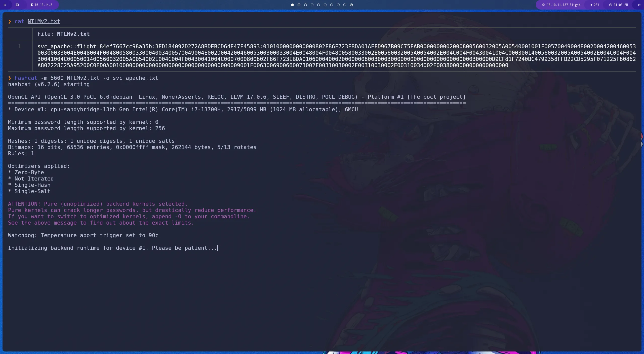Image resolution: width=644 pixels, height=354 pixels.
Task: Click the 10.10.14.8 address pill
Action: tap(43, 5)
